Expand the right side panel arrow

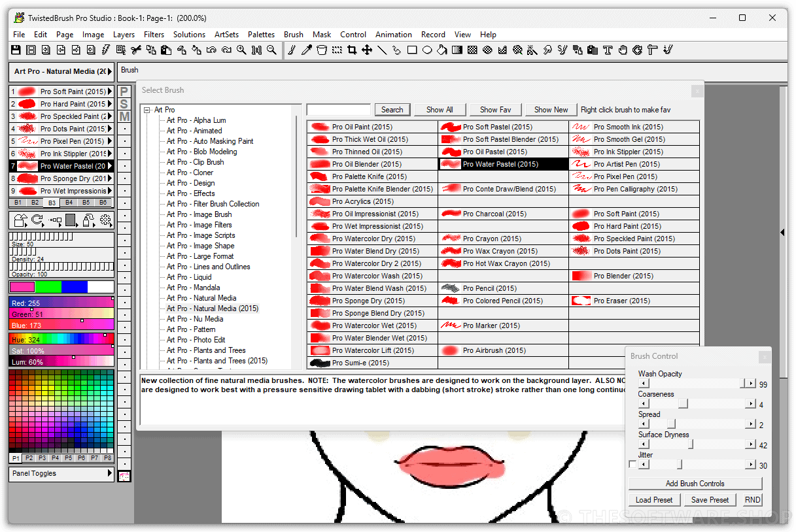783,232
